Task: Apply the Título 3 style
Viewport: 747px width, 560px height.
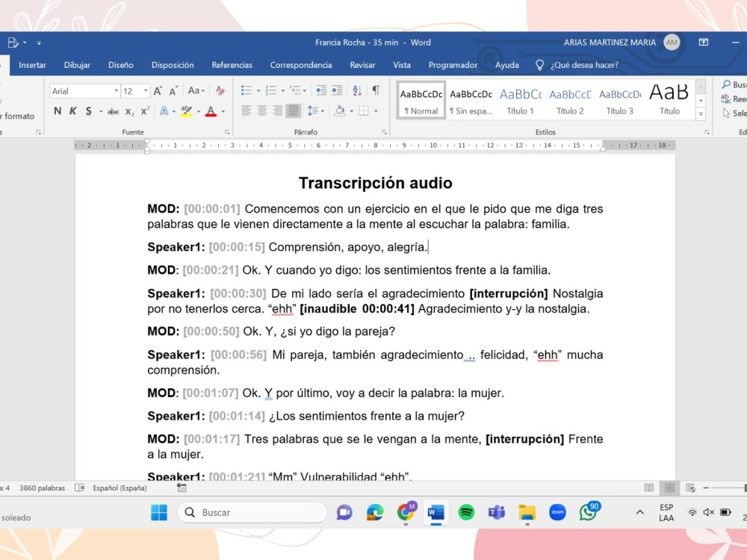Action: 620,99
